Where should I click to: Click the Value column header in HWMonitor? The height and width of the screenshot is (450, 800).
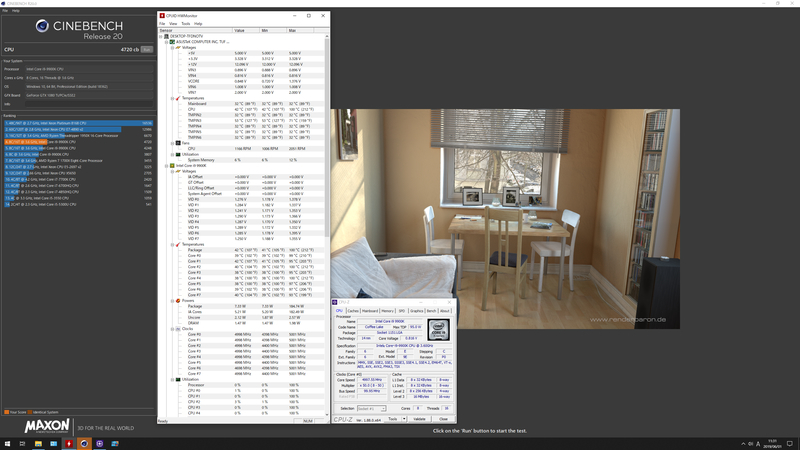point(246,31)
